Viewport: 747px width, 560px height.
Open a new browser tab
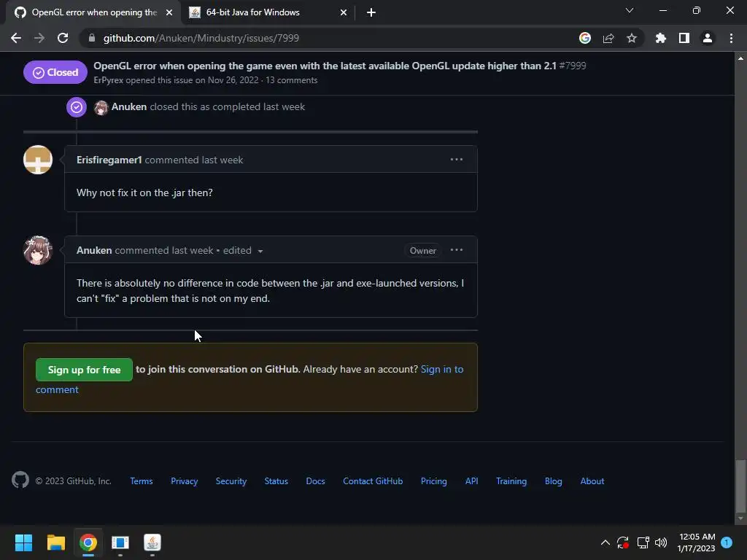(x=371, y=12)
